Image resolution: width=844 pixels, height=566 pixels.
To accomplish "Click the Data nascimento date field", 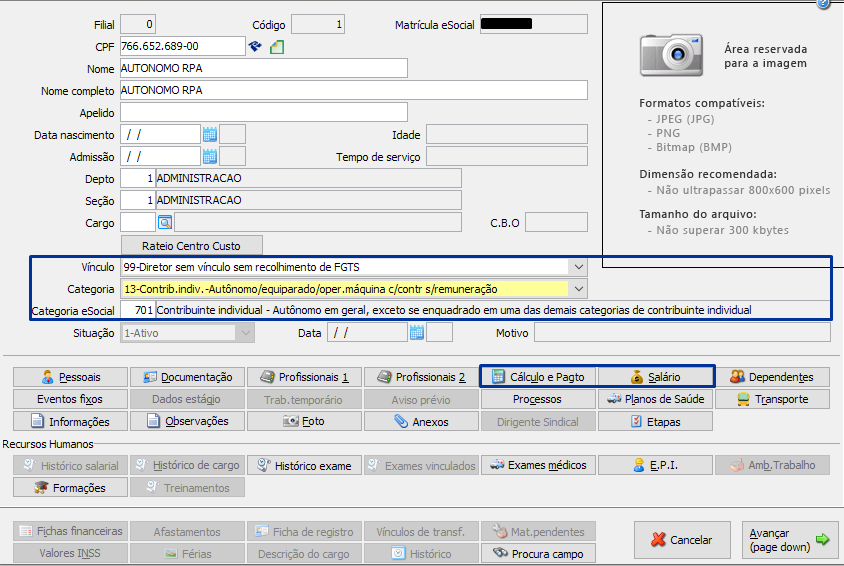I will (x=160, y=135).
